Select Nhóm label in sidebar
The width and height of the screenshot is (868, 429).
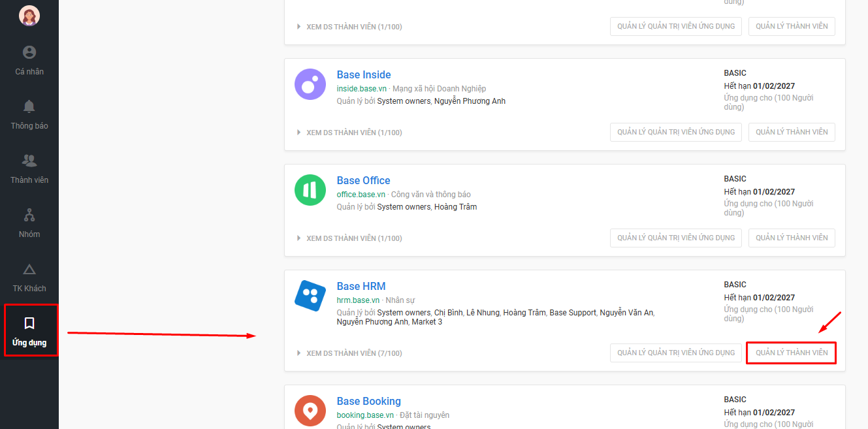[29, 234]
